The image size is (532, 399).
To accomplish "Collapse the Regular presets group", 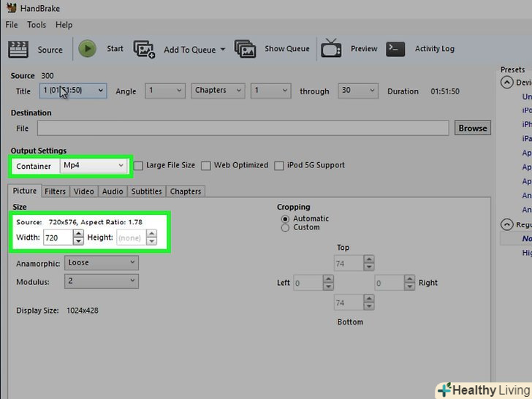I will point(506,224).
